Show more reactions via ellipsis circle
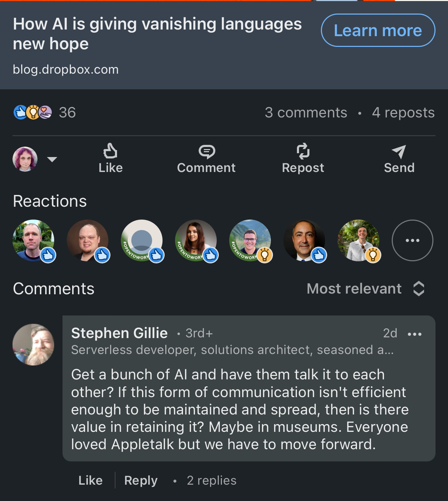Screen dimensions: 448x501 (412, 240)
